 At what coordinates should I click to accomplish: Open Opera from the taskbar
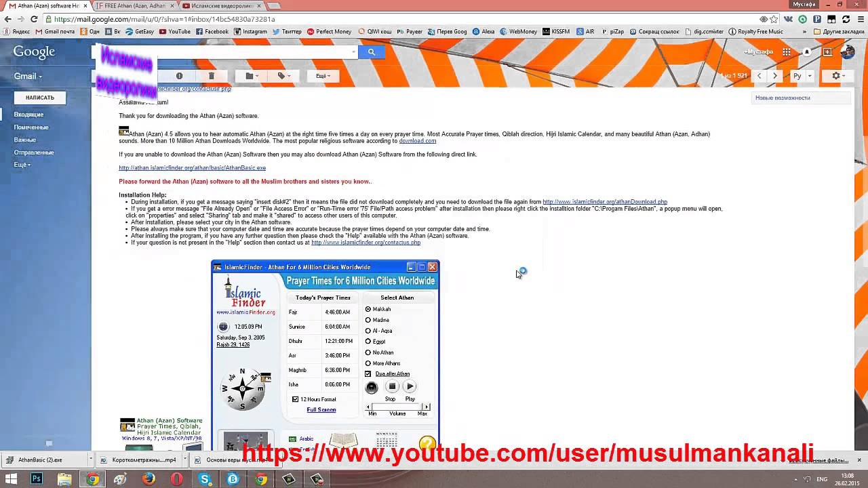(176, 479)
